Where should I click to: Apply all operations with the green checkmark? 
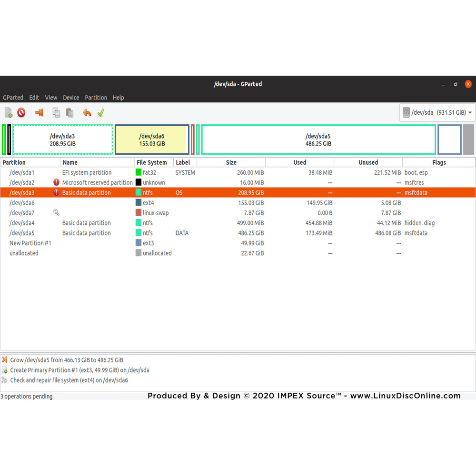tap(100, 112)
